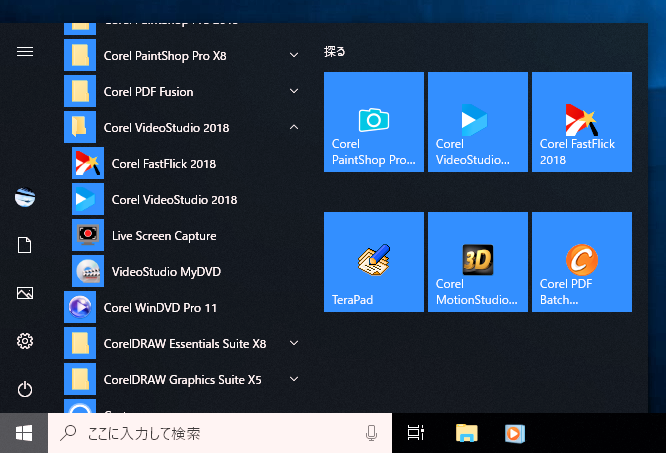The image size is (666, 453).
Task: Expand the Corel PDF Fusion folder
Action: click(x=294, y=92)
